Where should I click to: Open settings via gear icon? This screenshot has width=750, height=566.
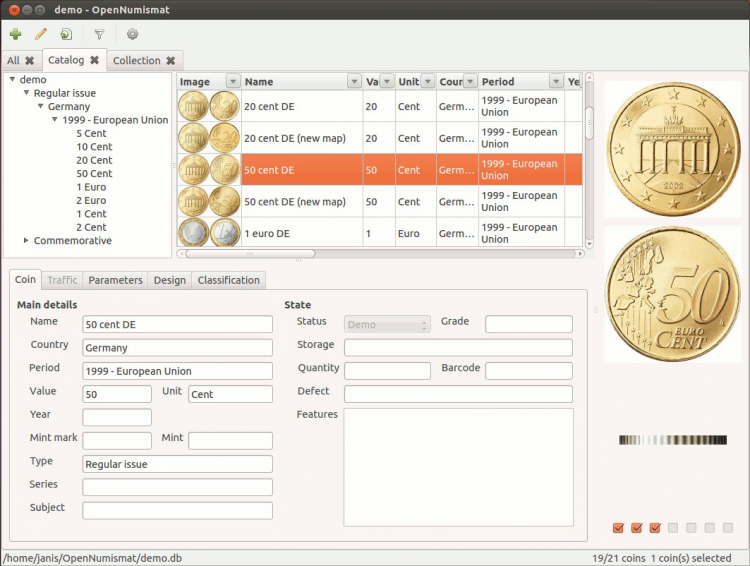point(132,34)
